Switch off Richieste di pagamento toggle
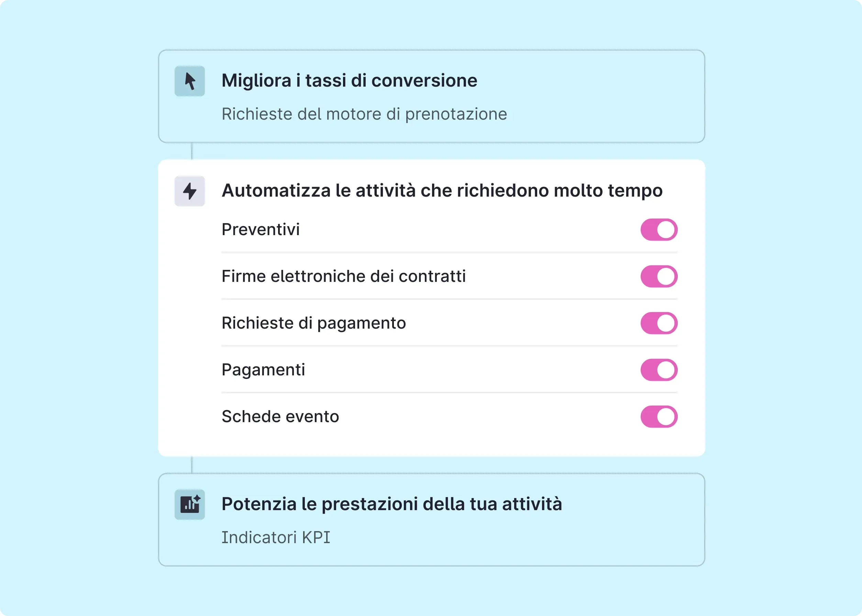 659,323
